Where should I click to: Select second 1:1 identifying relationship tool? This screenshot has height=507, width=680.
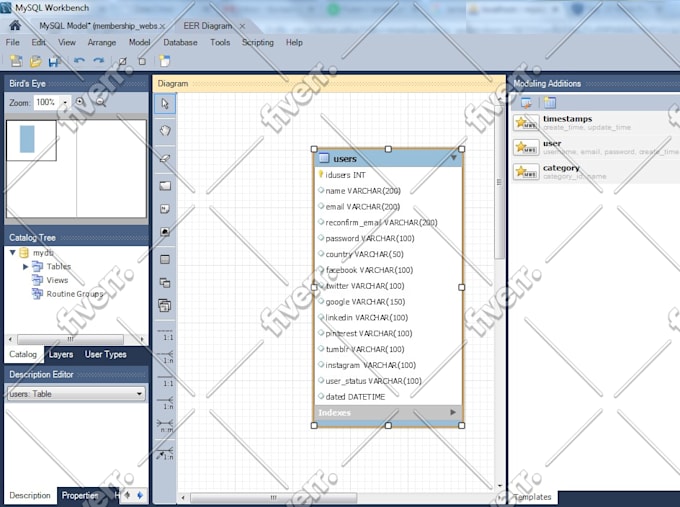click(x=165, y=380)
